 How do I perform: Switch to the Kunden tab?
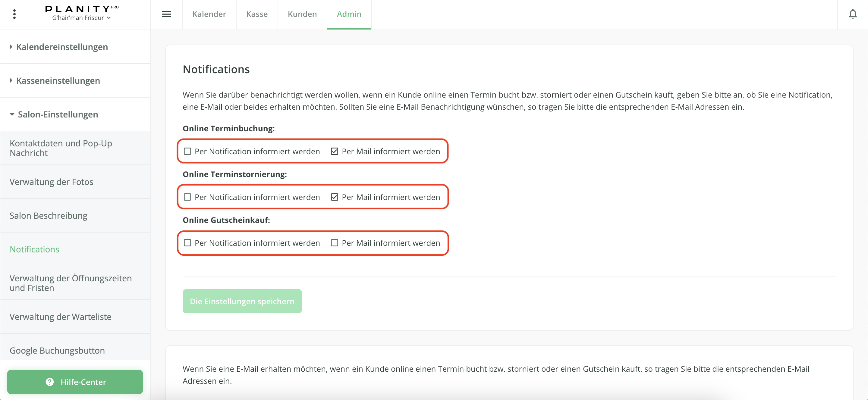pos(302,14)
